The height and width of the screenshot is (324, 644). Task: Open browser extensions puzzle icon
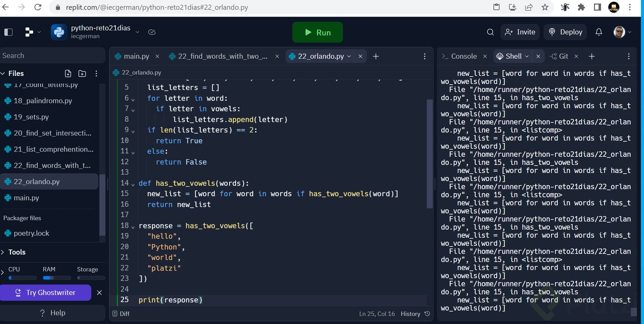click(581, 7)
